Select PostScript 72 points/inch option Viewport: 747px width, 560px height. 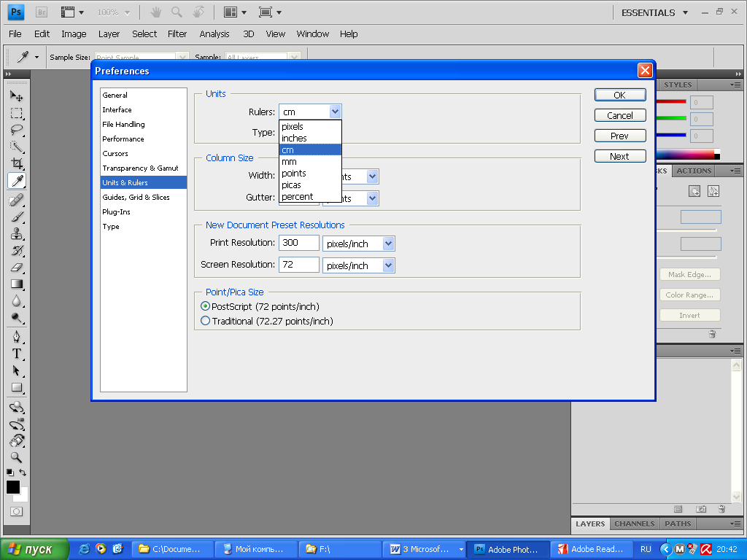click(x=260, y=307)
